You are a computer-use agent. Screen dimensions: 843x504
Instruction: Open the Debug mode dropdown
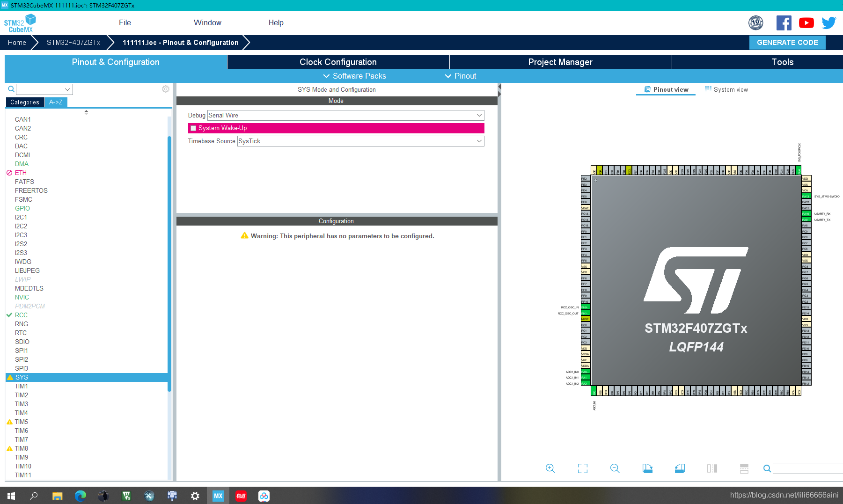(345, 115)
